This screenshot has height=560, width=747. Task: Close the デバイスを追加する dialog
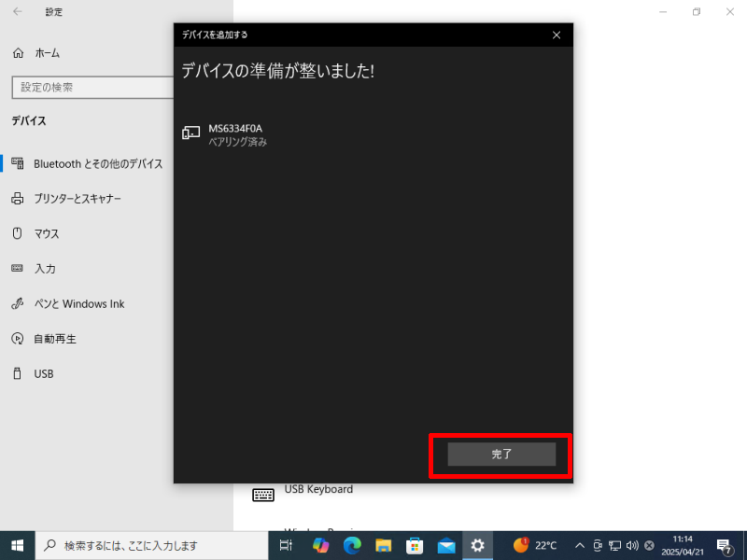point(556,35)
